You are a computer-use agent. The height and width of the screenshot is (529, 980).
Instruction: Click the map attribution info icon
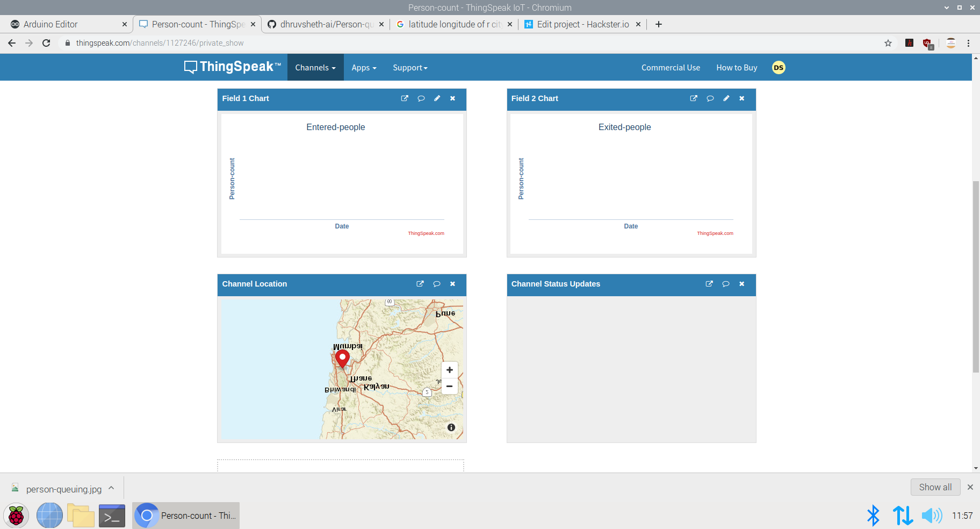(x=451, y=427)
